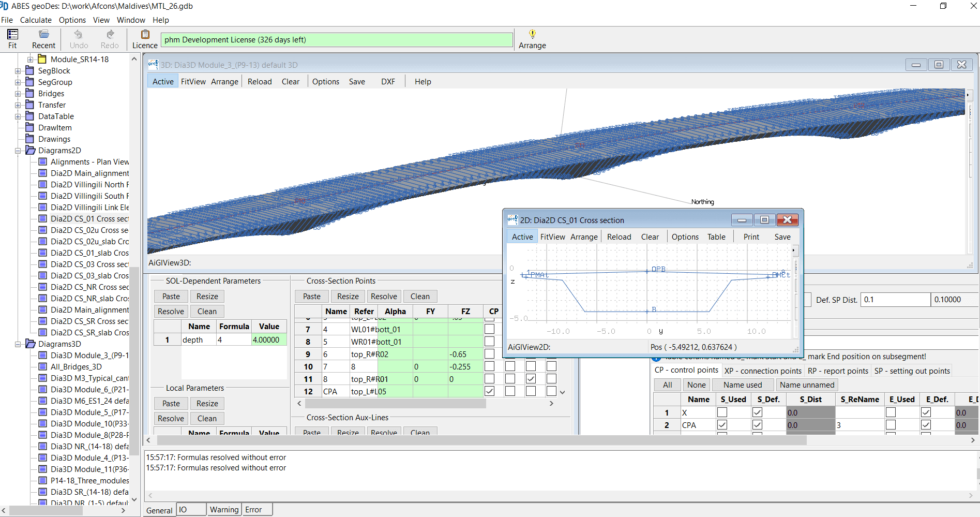Image resolution: width=980 pixels, height=517 pixels.
Task: Collapse the Diagrams2D tree node
Action: (x=18, y=151)
